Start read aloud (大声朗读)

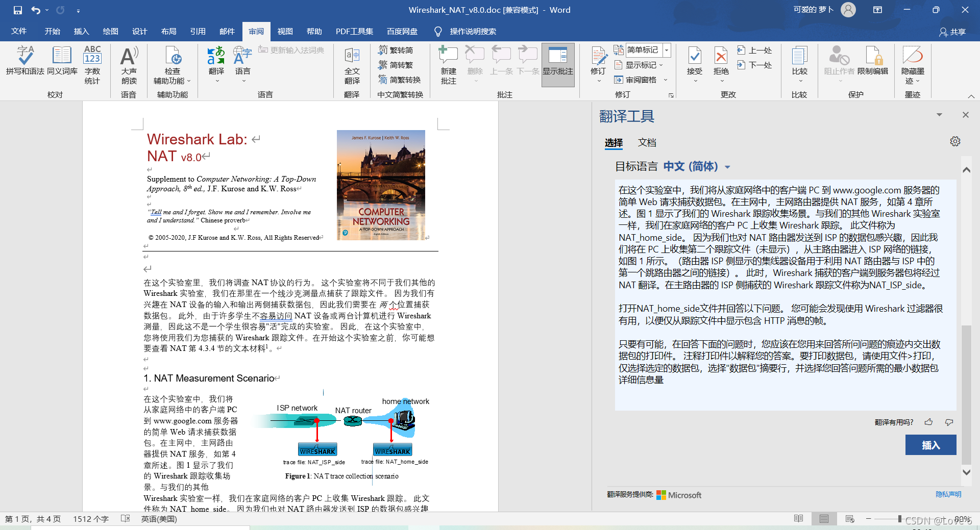click(x=129, y=65)
